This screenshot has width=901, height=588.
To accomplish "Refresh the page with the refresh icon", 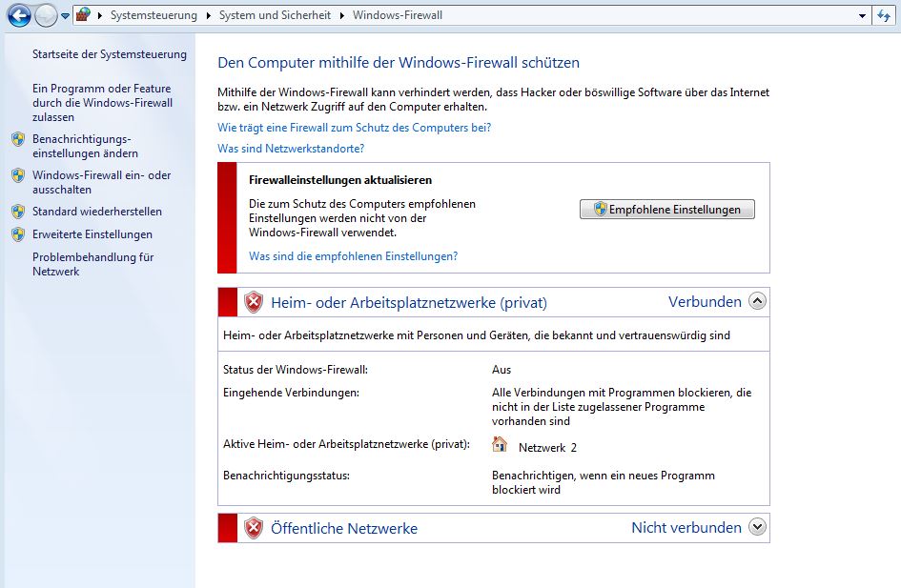I will tap(884, 15).
